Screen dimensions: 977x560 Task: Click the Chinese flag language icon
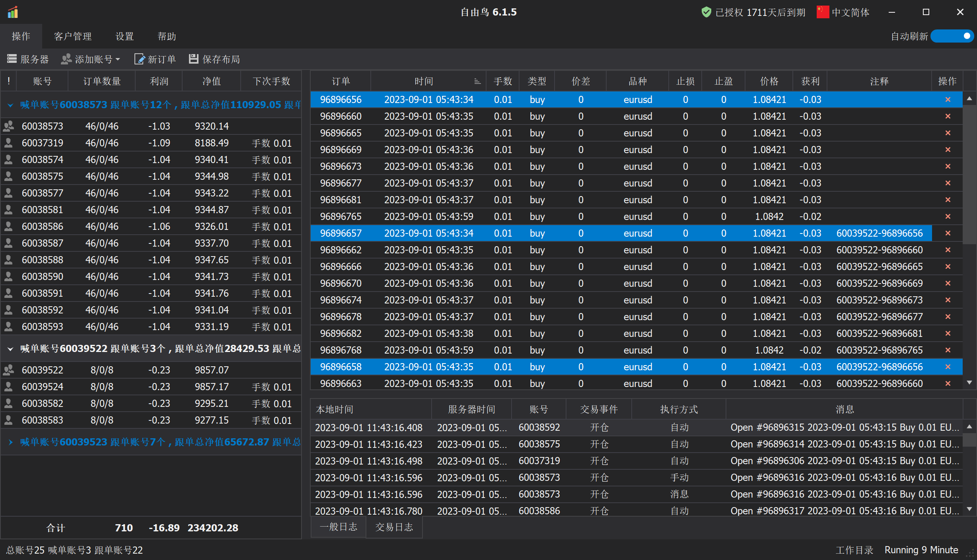click(x=823, y=12)
